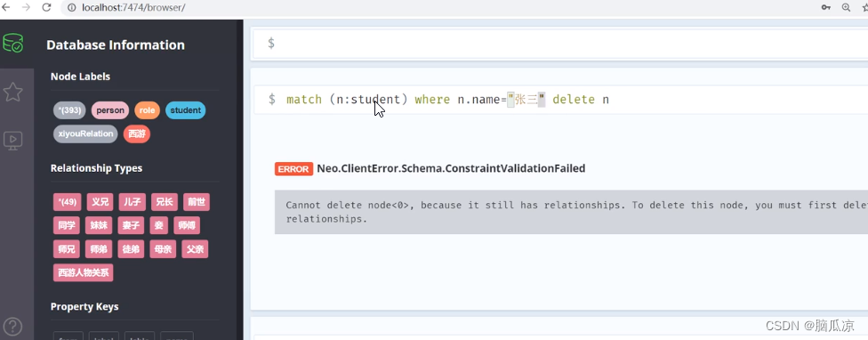Image resolution: width=868 pixels, height=340 pixels.
Task: Select the 妾 relationship type
Action: [158, 225]
